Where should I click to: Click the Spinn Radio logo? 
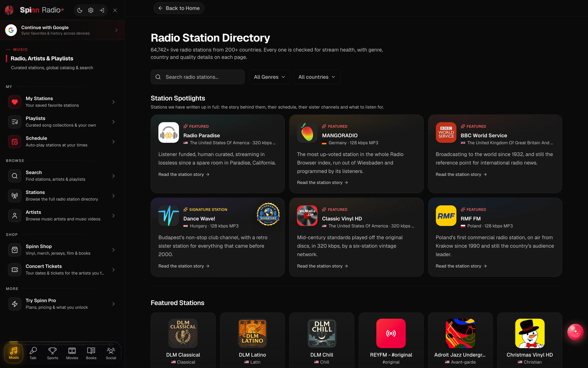34,10
